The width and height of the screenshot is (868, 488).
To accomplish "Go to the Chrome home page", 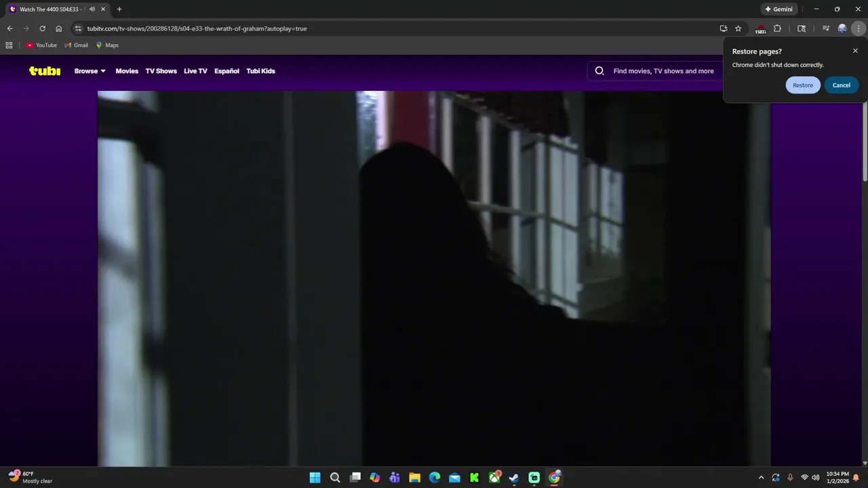I will 59,28.
